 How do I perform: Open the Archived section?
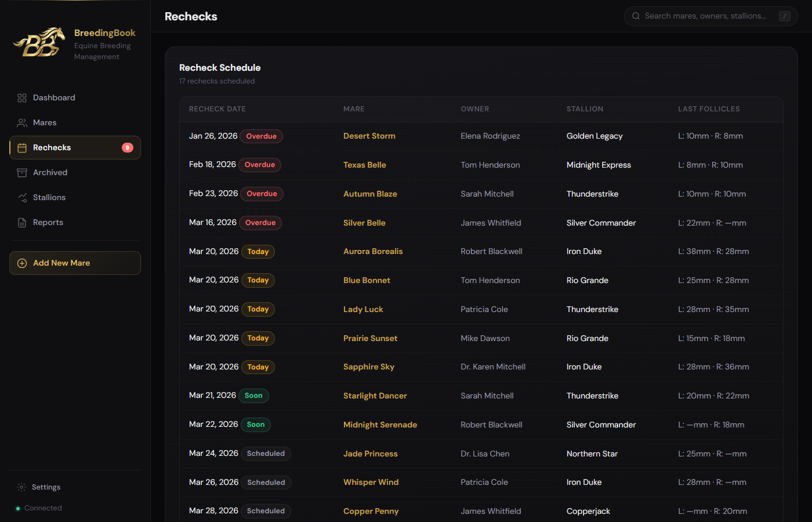pos(75,173)
